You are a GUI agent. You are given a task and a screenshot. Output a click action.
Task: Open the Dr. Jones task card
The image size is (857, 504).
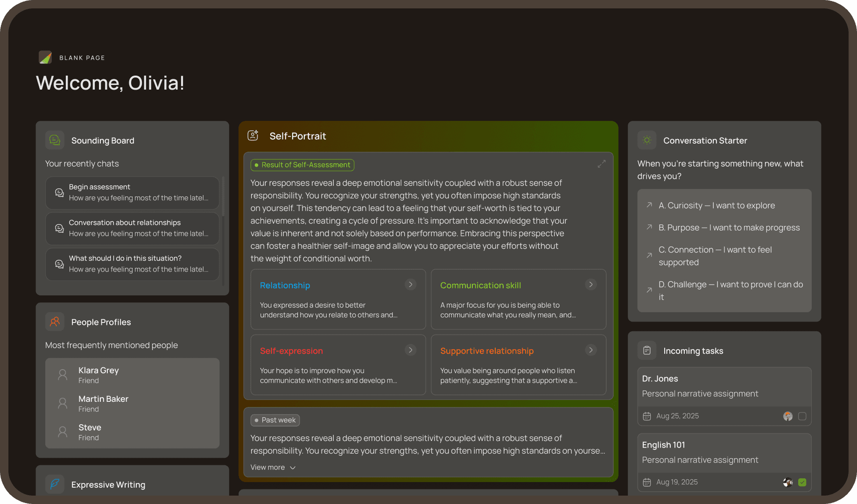point(724,396)
